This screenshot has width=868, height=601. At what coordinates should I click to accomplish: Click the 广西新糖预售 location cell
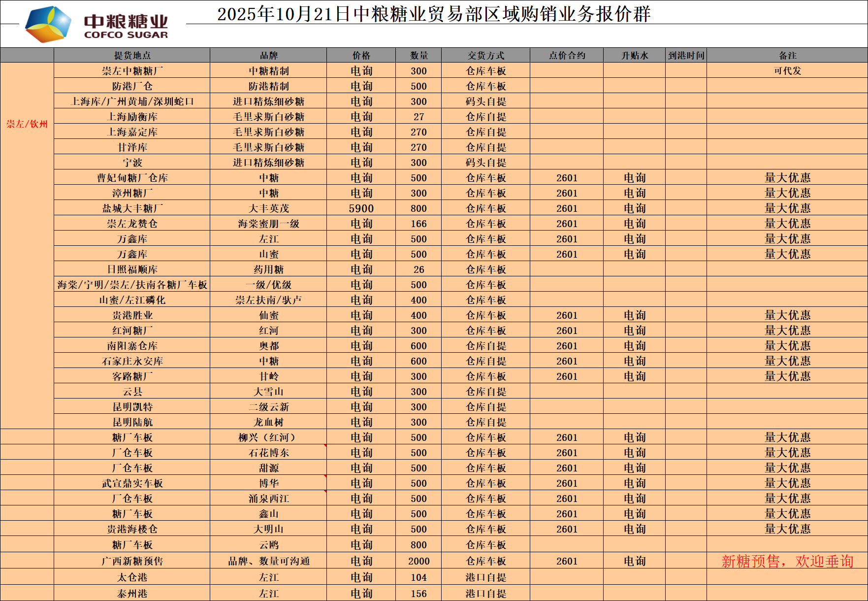(132, 561)
